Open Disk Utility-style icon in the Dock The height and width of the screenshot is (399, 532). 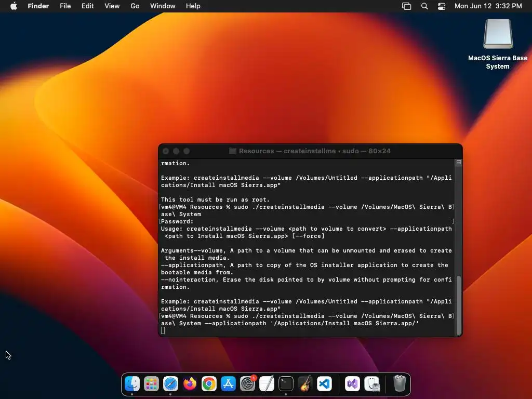(x=372, y=384)
